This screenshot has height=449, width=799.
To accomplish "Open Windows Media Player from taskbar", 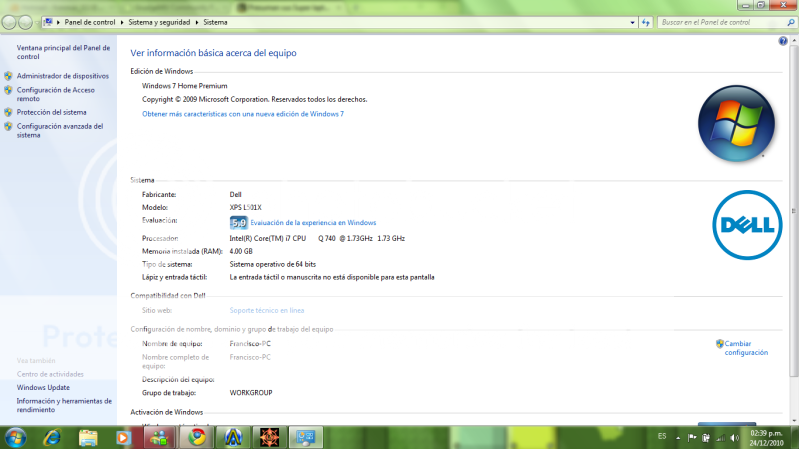I will (123, 438).
